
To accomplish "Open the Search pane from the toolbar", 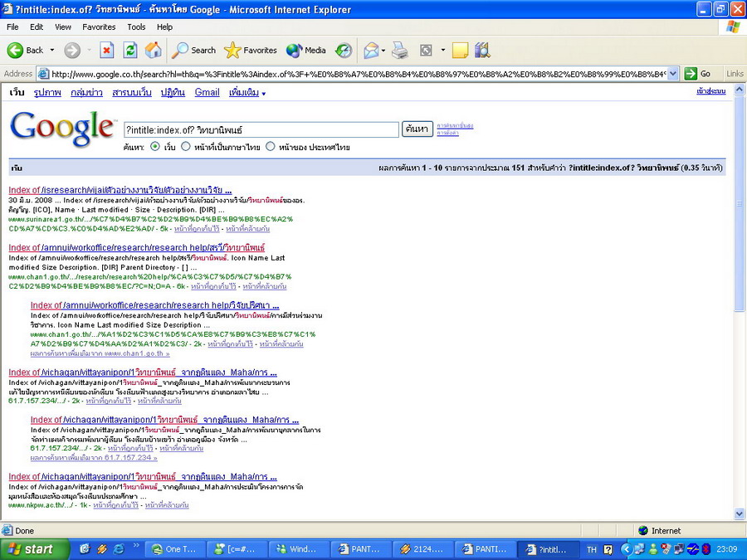I will tap(194, 50).
